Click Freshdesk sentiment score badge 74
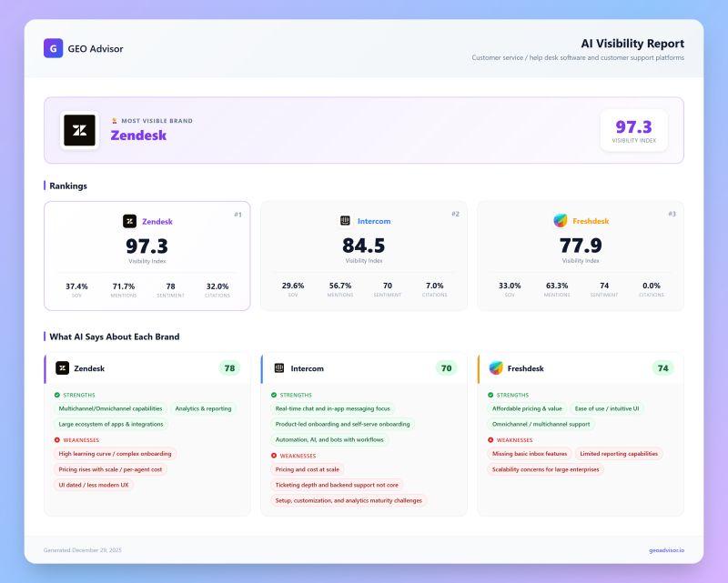 tap(663, 368)
